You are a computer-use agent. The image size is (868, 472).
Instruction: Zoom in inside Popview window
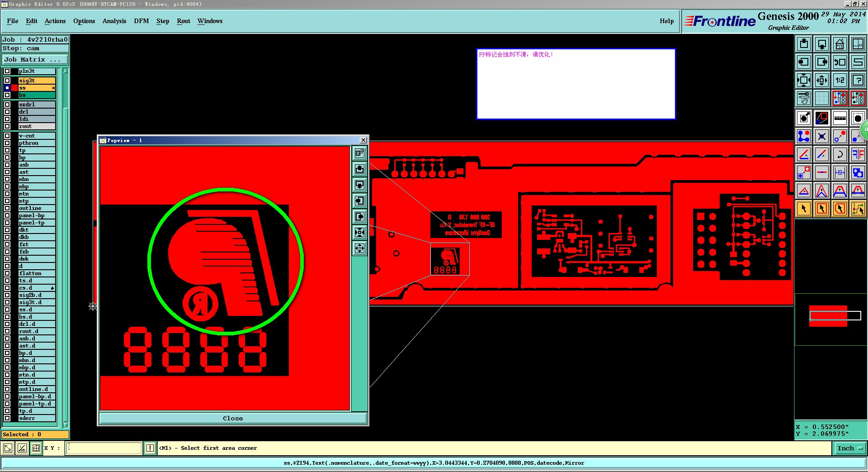click(359, 233)
